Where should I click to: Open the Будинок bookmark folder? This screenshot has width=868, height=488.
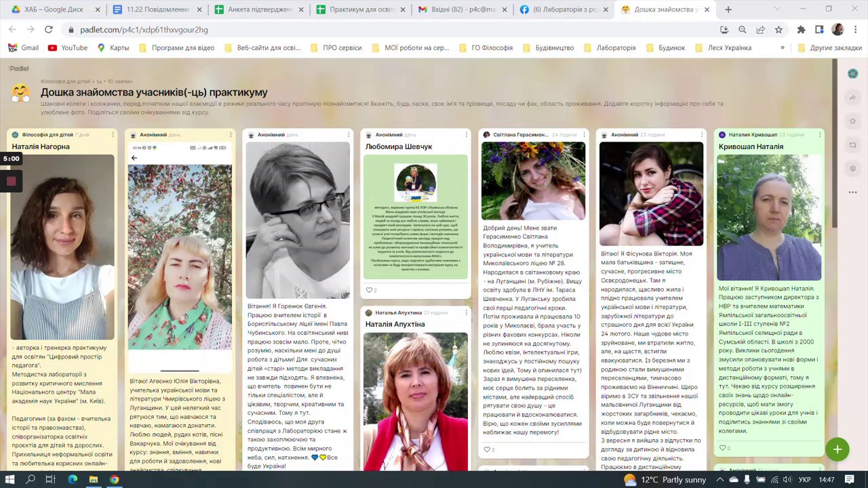pos(665,48)
